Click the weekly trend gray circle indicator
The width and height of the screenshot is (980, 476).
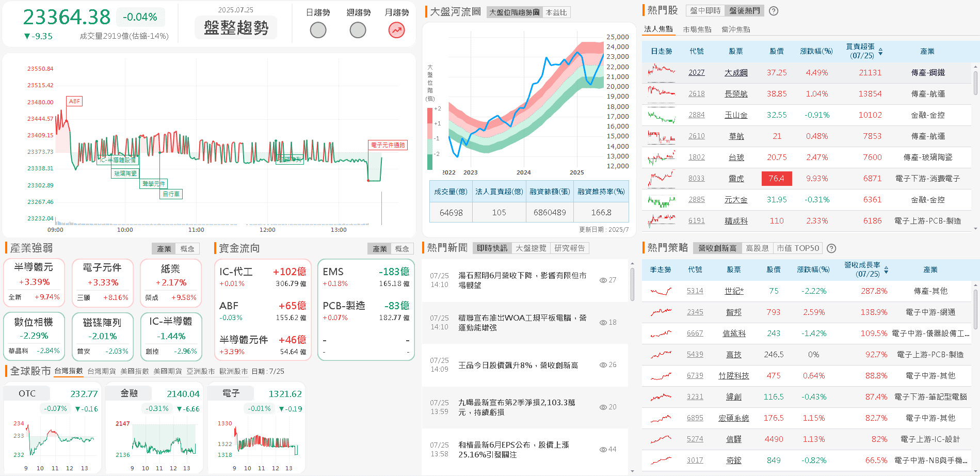(358, 30)
